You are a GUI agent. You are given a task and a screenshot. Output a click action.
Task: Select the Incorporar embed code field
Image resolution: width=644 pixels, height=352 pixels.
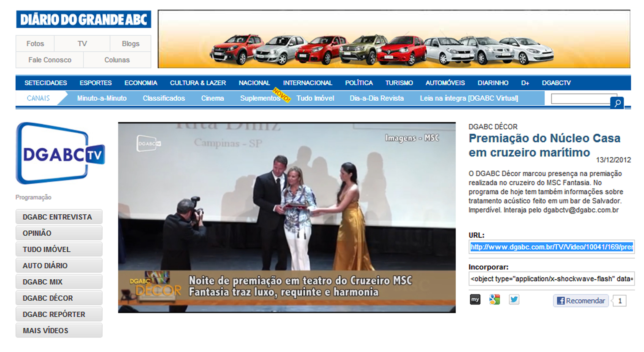point(552,279)
